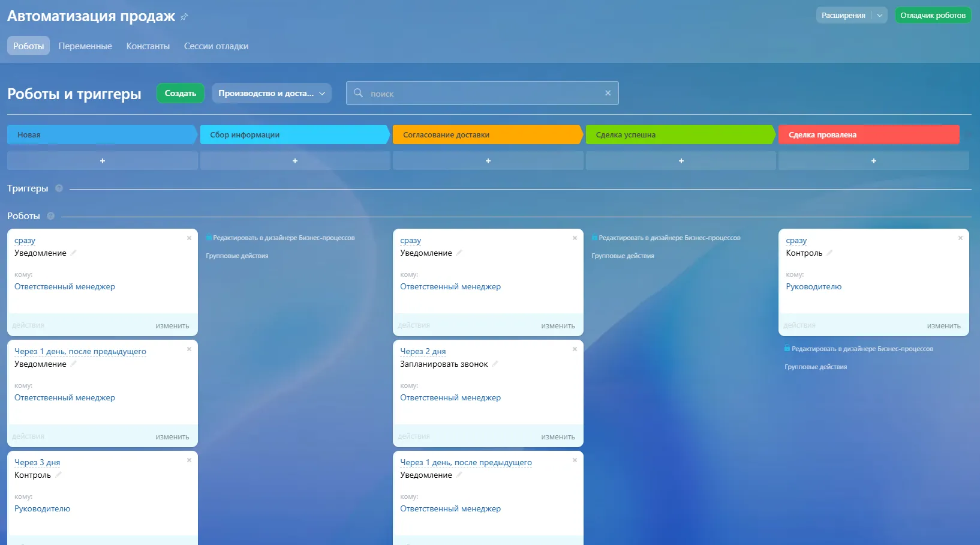Viewport: 980px width, 545px height.
Task: Open help icon next to Роботы heading
Action: pos(50,216)
